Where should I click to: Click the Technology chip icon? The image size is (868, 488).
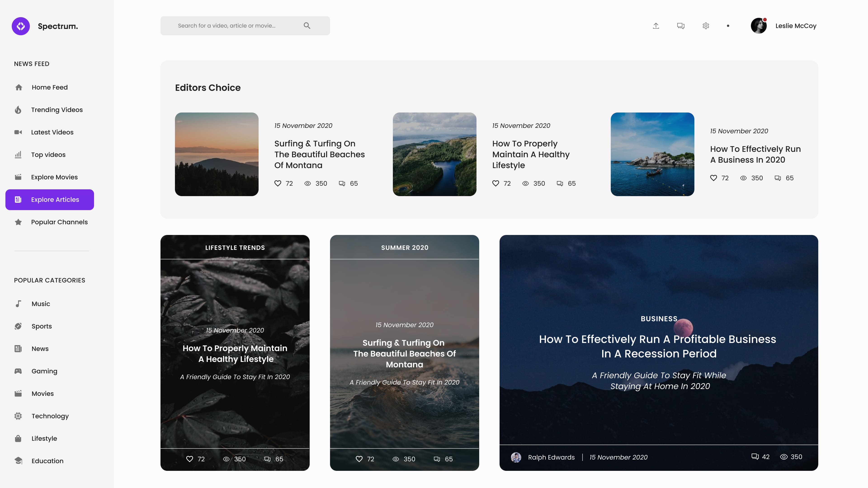point(18,416)
